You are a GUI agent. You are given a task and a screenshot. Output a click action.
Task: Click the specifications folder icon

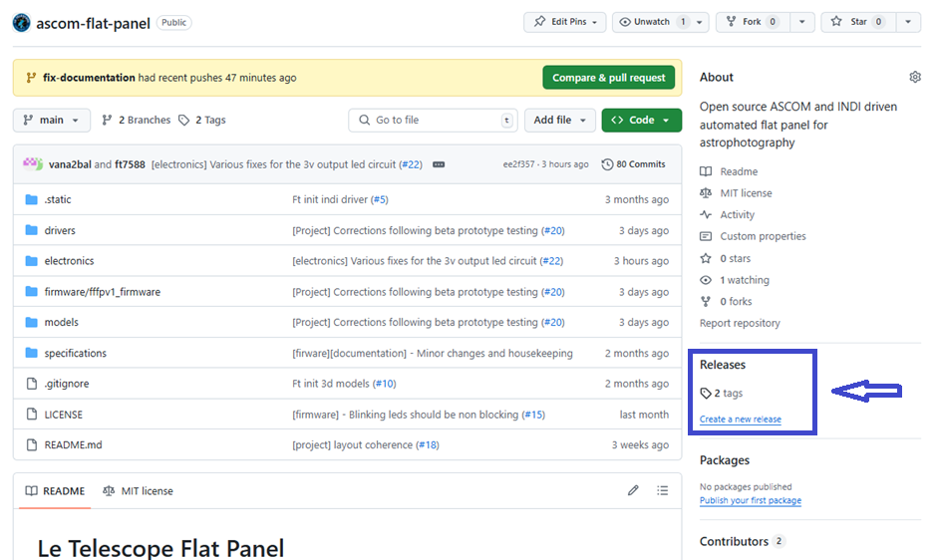pos(32,353)
